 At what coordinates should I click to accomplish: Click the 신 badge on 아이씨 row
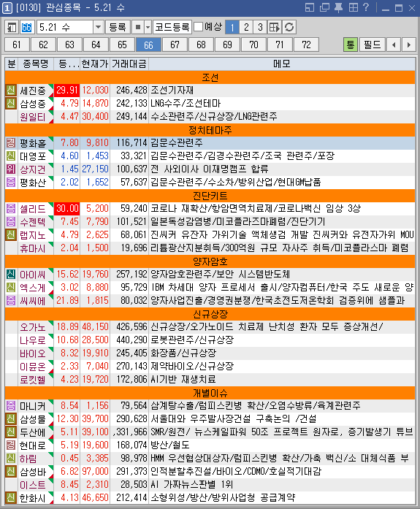(11, 275)
